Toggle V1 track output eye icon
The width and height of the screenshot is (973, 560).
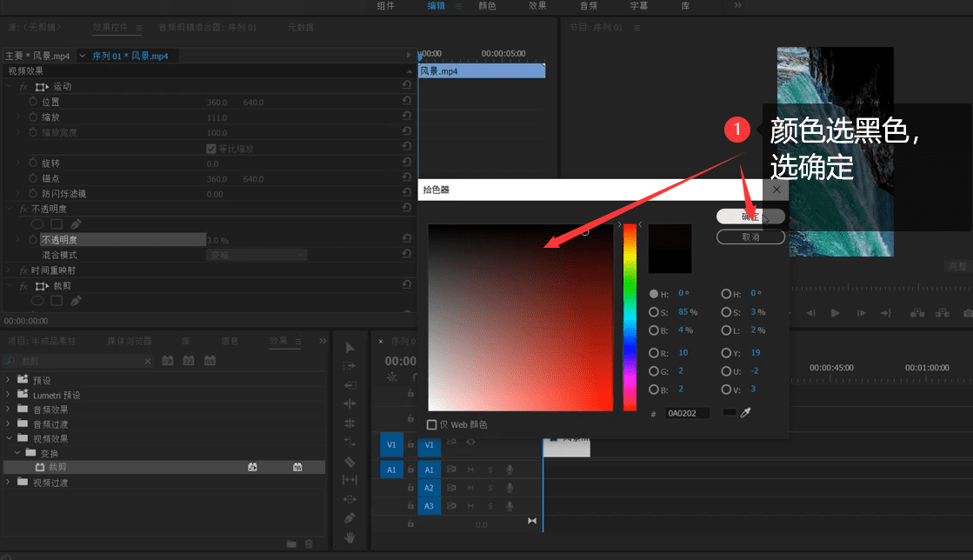[471, 442]
